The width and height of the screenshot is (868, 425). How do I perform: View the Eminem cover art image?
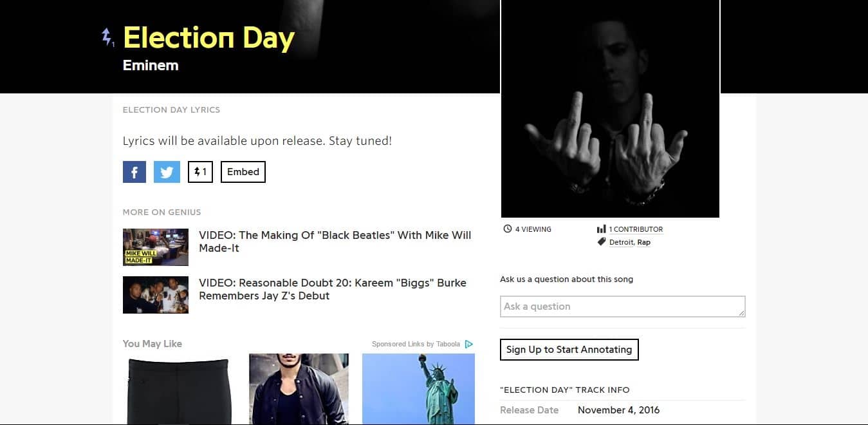[610, 109]
